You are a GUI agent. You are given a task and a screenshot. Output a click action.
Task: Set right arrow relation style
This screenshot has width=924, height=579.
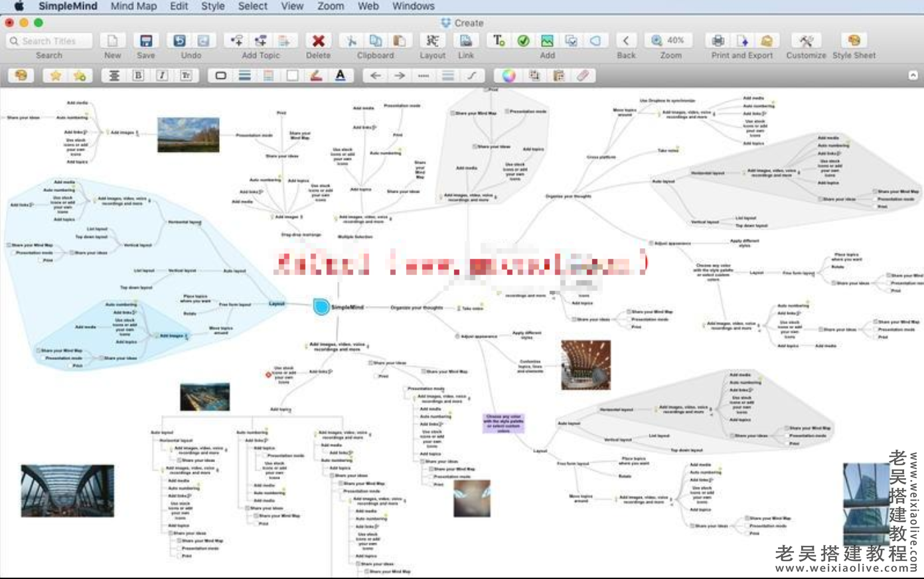(x=400, y=76)
